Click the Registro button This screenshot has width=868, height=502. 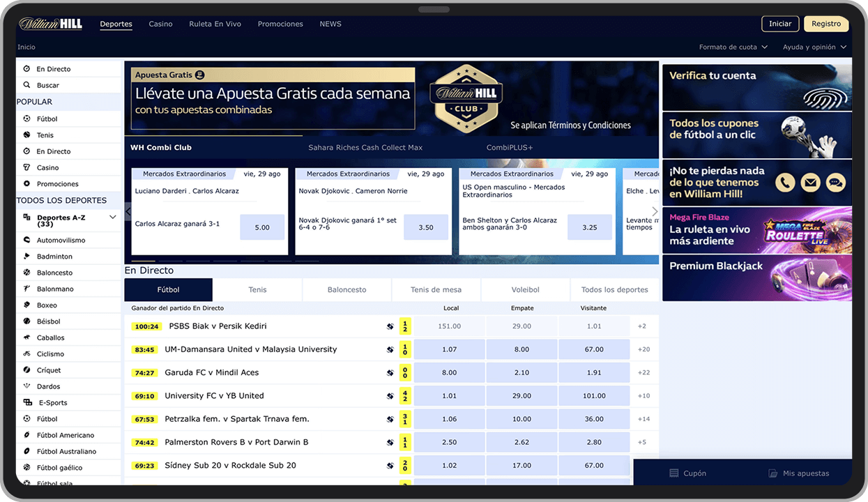[826, 24]
